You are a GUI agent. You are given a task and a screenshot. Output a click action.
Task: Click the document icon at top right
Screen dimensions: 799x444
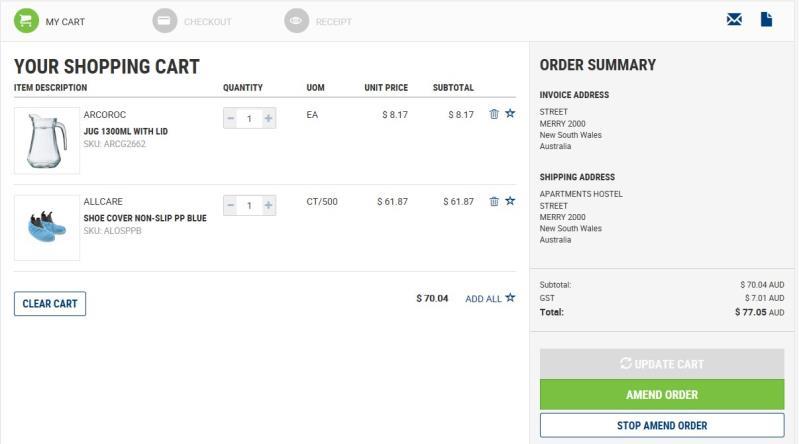[x=766, y=20]
